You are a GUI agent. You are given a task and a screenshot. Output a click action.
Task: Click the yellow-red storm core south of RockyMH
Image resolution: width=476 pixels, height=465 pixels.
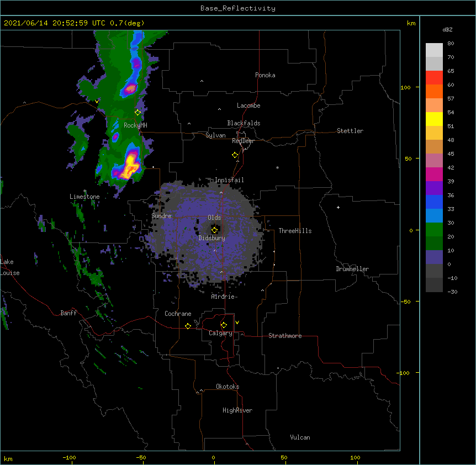pyautogui.click(x=130, y=166)
